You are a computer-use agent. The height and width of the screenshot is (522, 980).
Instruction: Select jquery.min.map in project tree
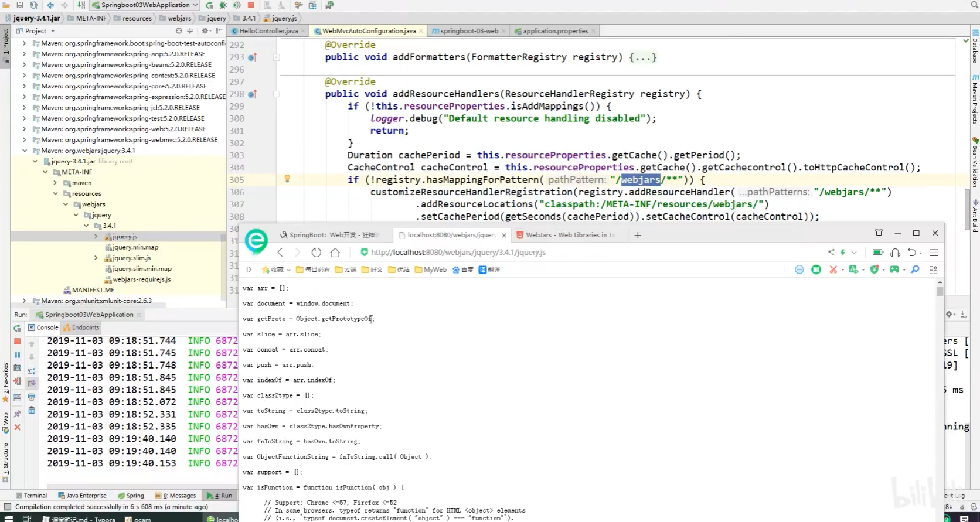coord(135,247)
